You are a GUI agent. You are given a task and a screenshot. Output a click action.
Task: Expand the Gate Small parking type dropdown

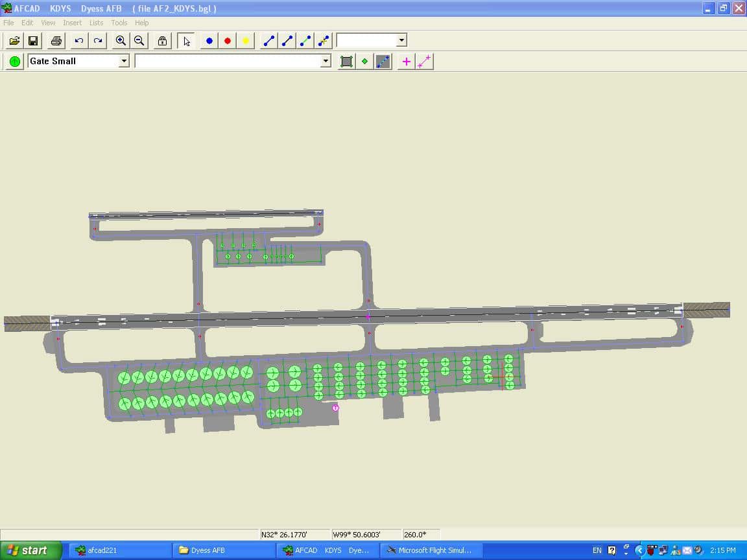coord(124,61)
